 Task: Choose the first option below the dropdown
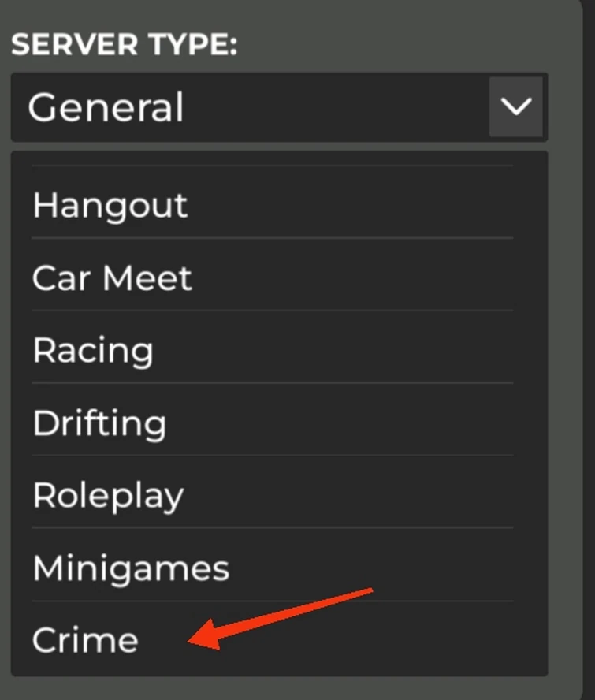click(110, 205)
